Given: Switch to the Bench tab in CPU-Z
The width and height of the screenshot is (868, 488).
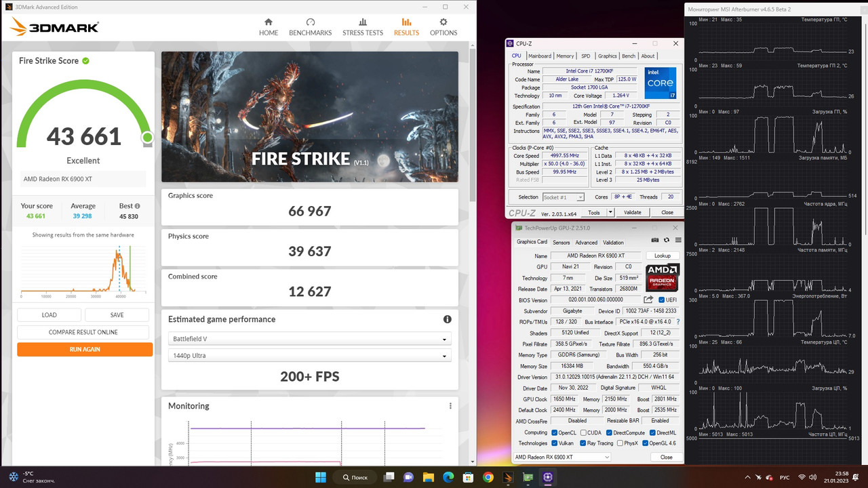Looking at the screenshot, I should tap(629, 56).
